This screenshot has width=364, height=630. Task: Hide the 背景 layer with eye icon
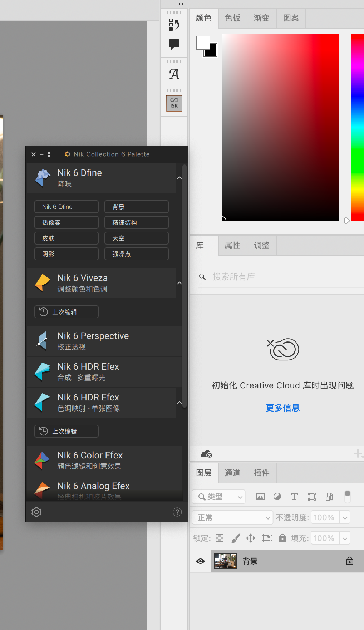pyautogui.click(x=201, y=561)
